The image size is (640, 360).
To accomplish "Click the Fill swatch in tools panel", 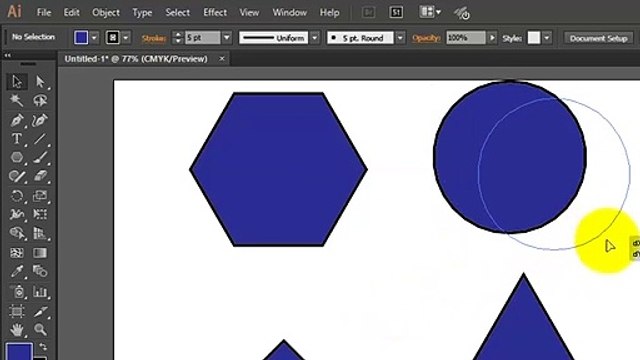I will coord(19,351).
